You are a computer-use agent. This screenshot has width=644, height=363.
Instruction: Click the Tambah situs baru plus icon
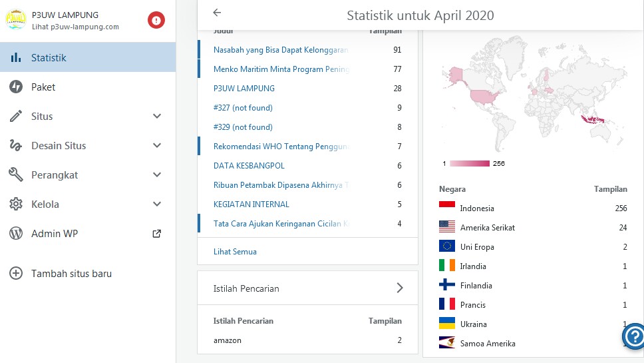click(x=16, y=273)
